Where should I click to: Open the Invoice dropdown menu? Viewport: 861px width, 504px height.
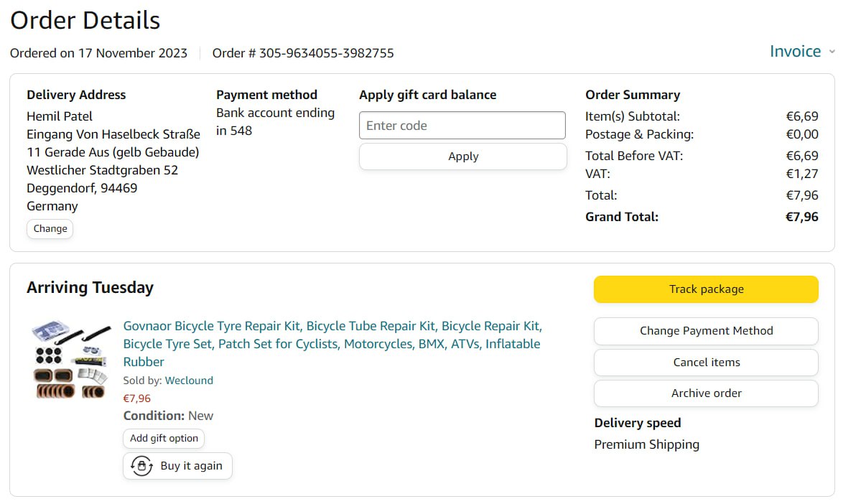[x=795, y=52]
